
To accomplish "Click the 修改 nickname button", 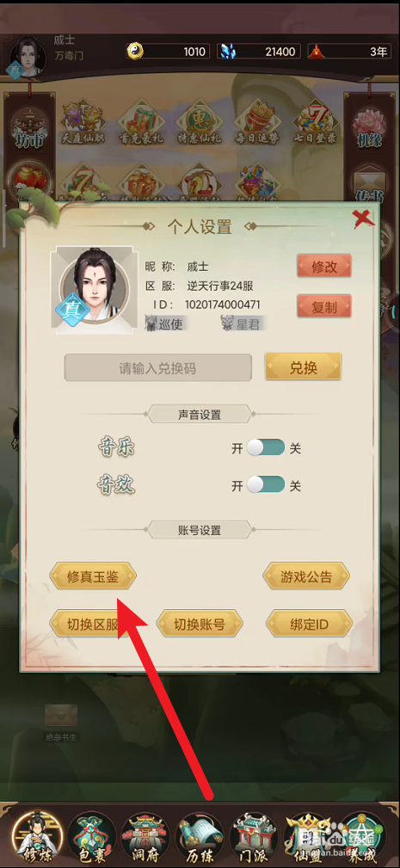I will (x=324, y=267).
